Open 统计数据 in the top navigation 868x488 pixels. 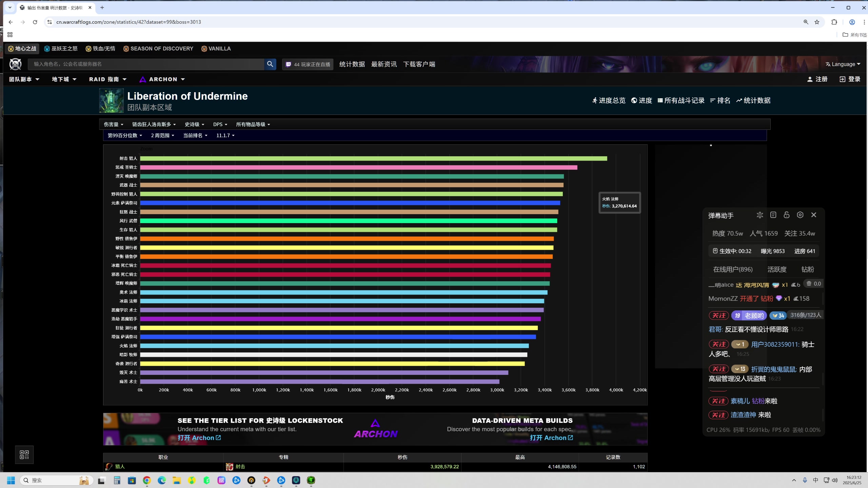[352, 64]
